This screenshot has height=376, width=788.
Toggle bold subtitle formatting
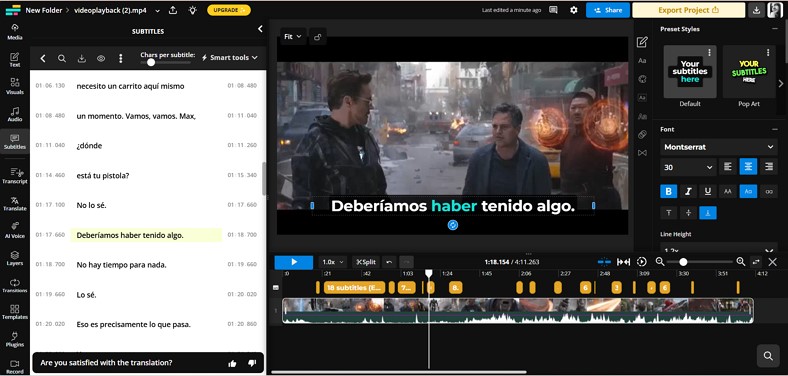(x=668, y=191)
